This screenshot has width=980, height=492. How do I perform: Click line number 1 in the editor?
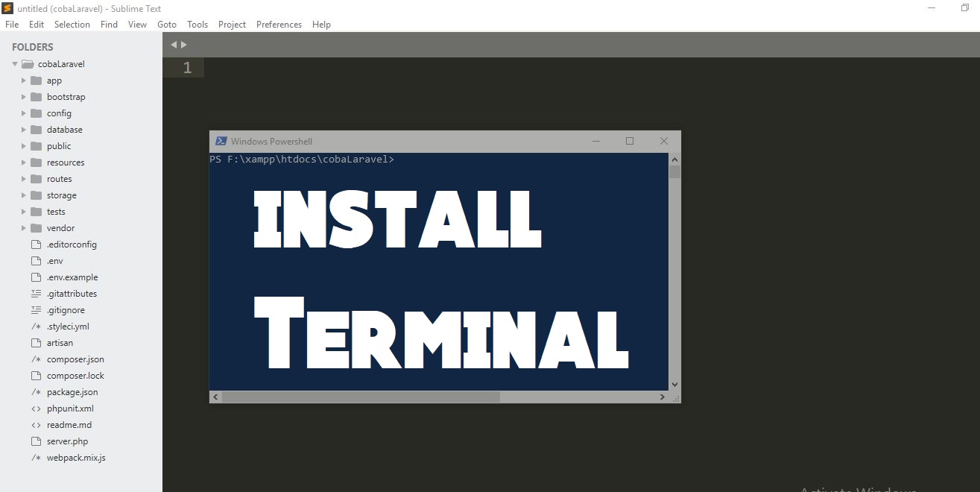click(x=186, y=67)
